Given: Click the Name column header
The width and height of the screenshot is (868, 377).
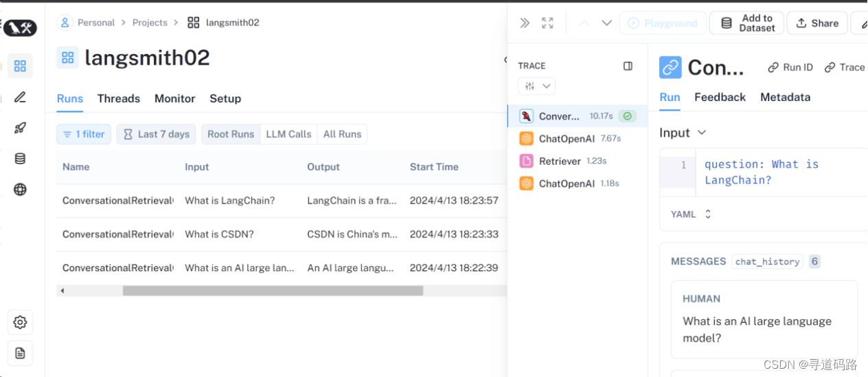Looking at the screenshot, I should (76, 167).
